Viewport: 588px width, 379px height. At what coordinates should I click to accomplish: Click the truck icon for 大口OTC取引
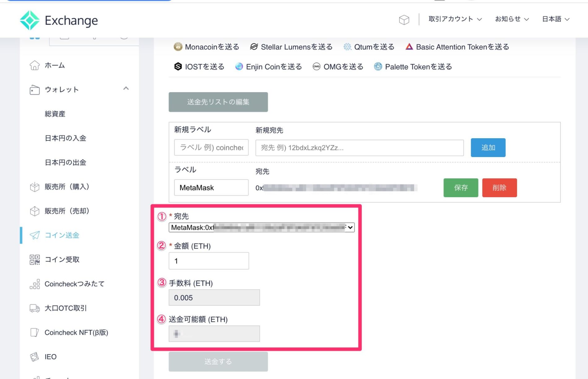(x=35, y=308)
